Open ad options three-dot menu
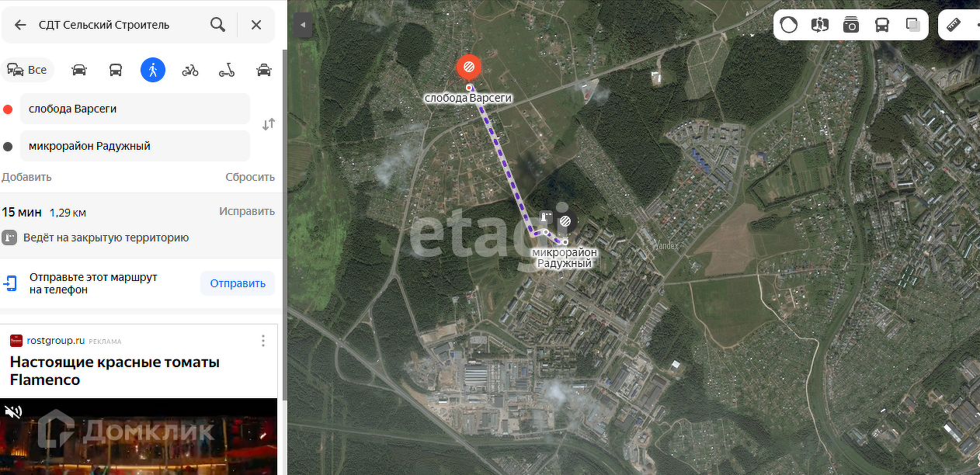Screen dimensions: 980x475 263,341
